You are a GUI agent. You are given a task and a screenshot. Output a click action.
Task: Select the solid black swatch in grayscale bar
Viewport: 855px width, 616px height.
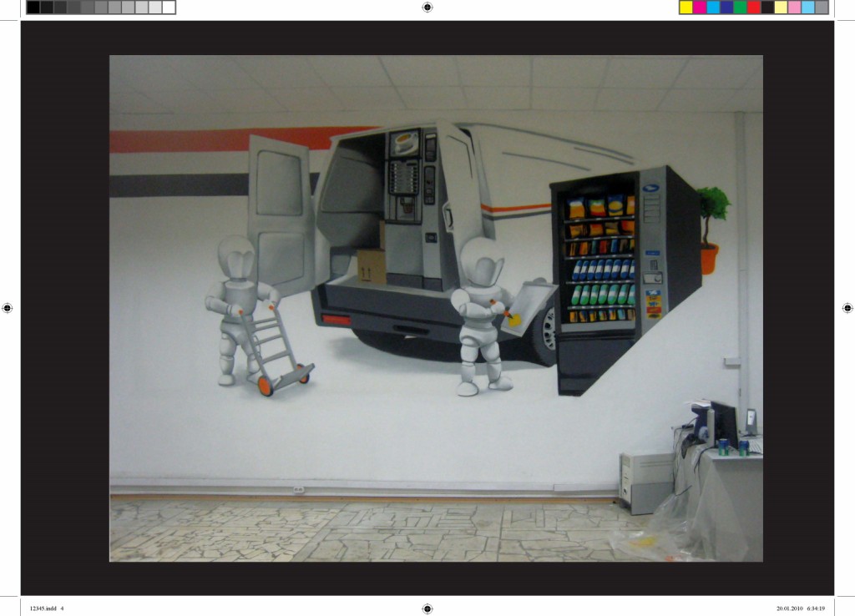(33, 8)
